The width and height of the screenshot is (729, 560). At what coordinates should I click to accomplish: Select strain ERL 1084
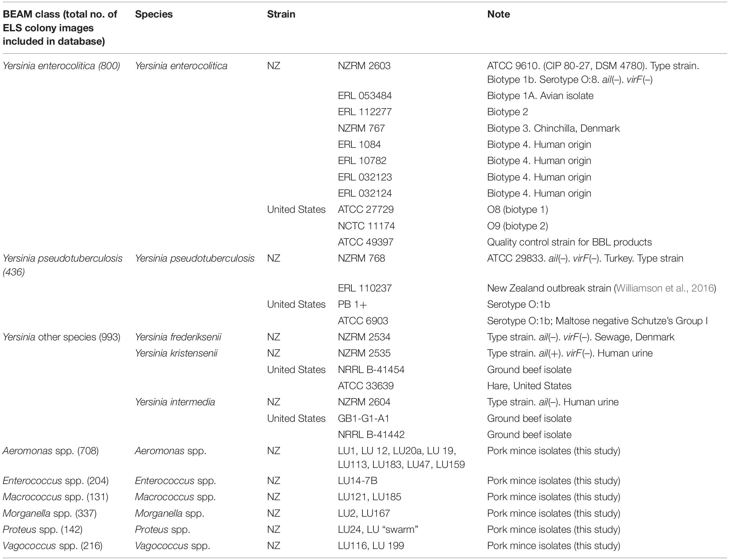[x=359, y=144]
